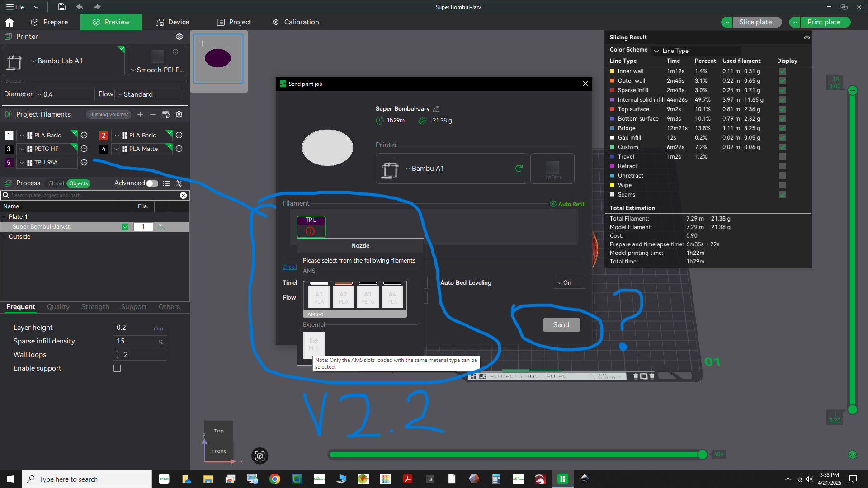Click the save icon in title bar
The image size is (868, 488).
tap(62, 7)
